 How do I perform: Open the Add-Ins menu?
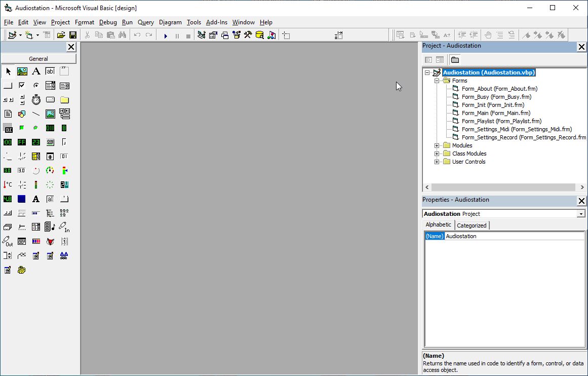216,22
